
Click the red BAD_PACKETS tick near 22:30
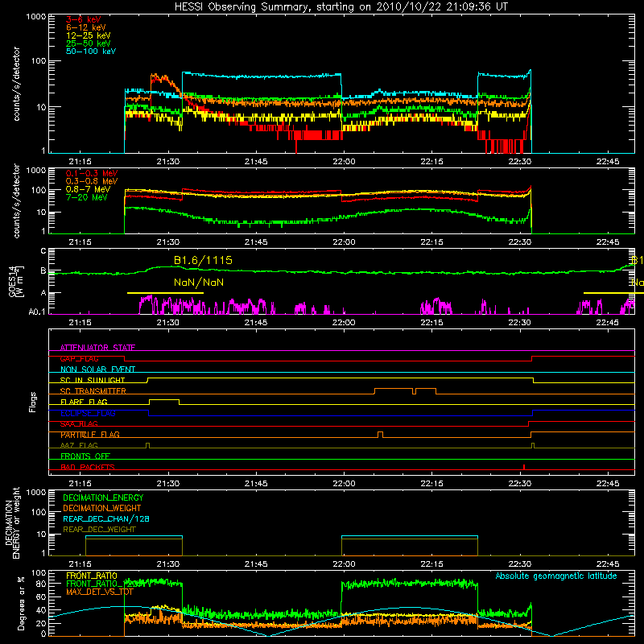pos(524,467)
